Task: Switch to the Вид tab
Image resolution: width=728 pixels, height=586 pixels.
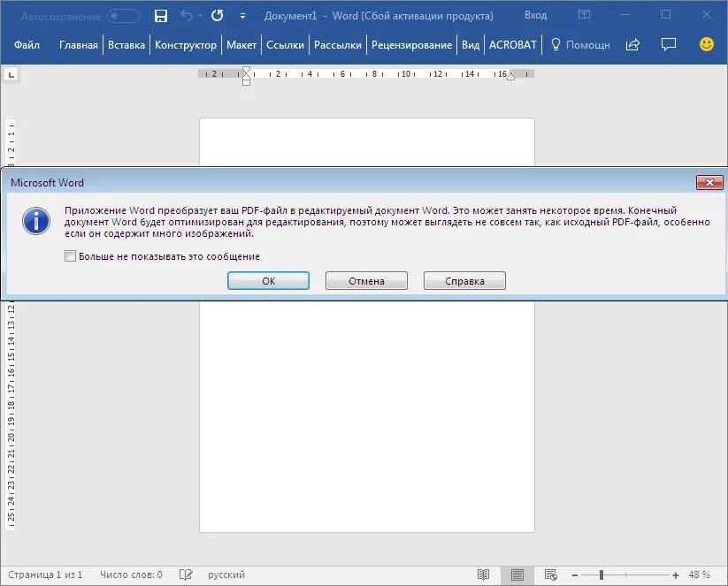Action: [471, 45]
